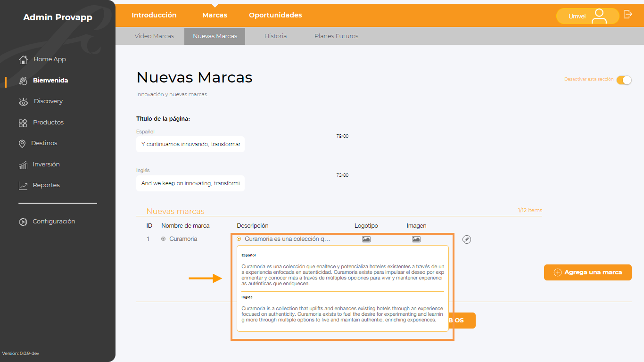Select radio button next to Curamoria name

click(x=164, y=239)
